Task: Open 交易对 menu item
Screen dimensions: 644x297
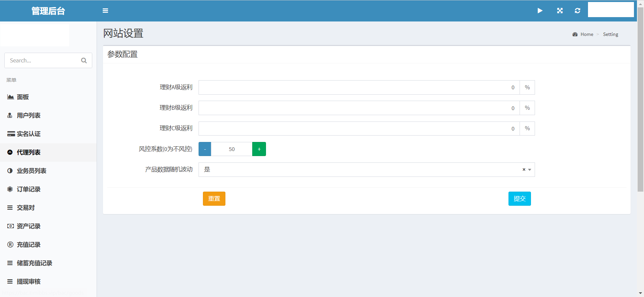Action: (x=48, y=208)
